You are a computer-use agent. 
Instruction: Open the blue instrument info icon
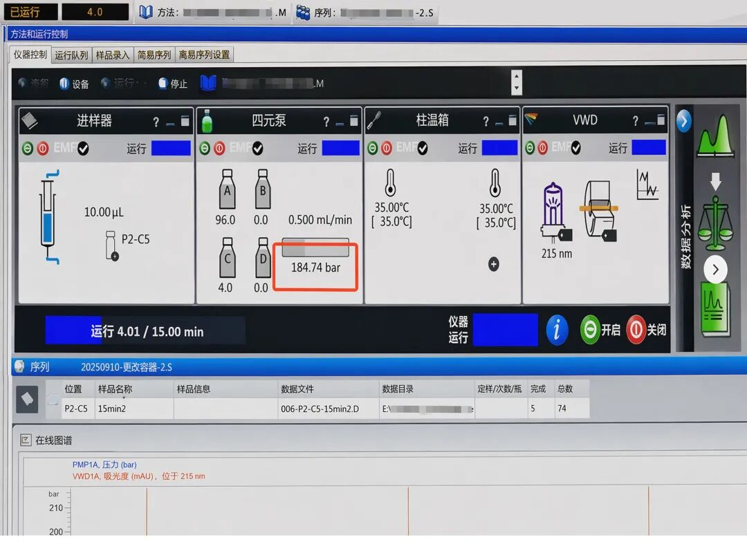(x=557, y=330)
